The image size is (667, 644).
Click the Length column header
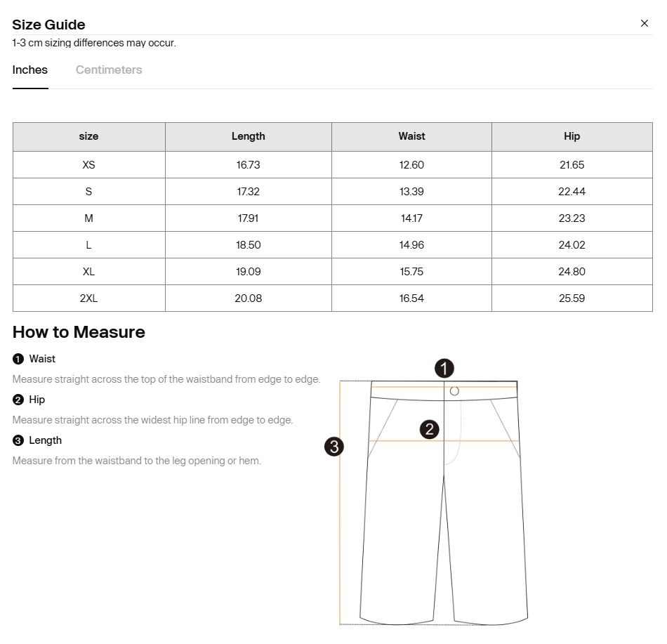click(249, 136)
